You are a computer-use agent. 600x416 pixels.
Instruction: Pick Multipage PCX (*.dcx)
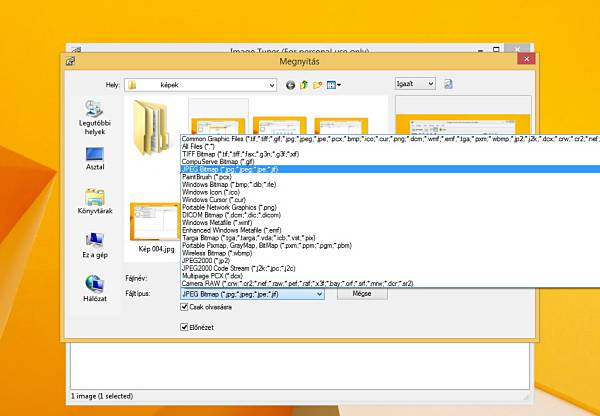coord(390,276)
